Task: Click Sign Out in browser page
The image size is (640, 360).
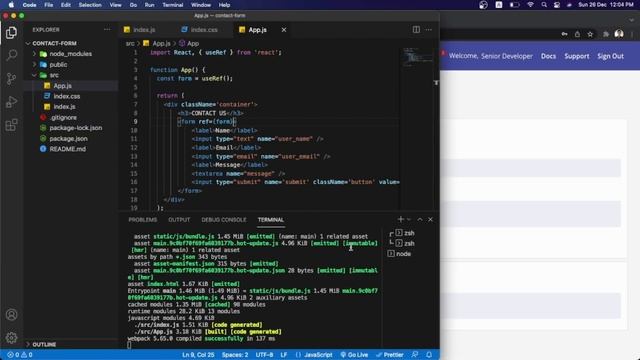Action: 610,56
